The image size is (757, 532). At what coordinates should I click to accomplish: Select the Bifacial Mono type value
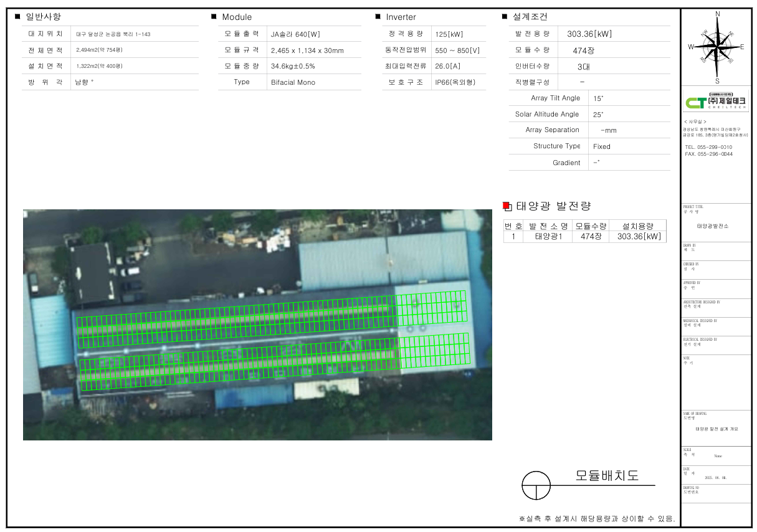pos(293,82)
